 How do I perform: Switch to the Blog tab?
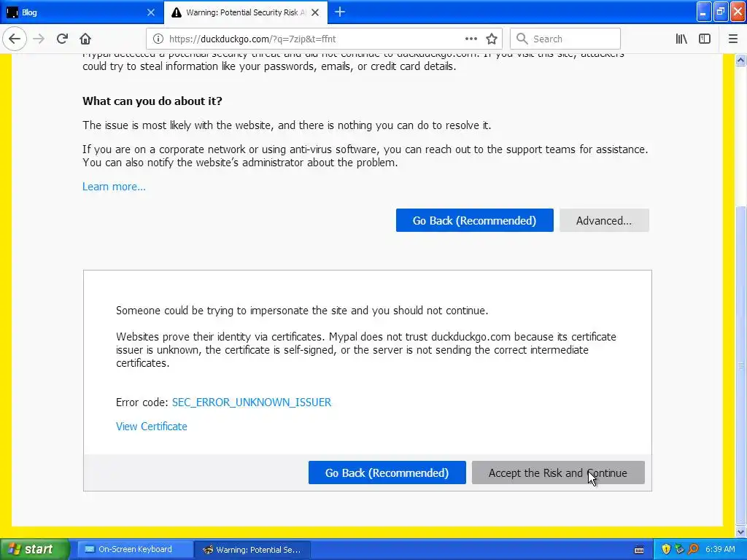[81, 12]
